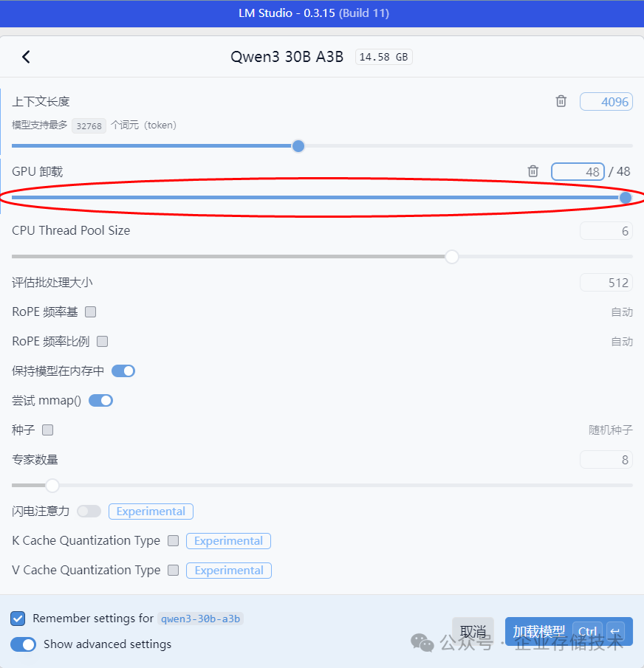The width and height of the screenshot is (644, 668).
Task: Check V Cache Quantization Type checkbox
Action: pos(173,570)
